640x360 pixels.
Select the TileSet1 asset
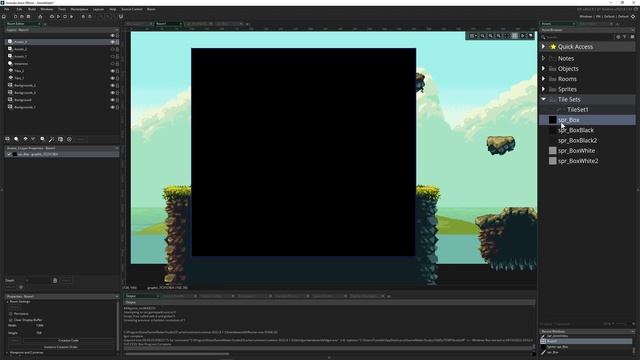point(578,109)
